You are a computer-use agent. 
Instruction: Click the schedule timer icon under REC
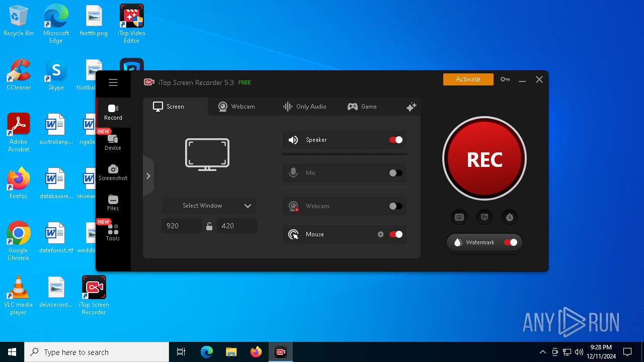click(510, 217)
